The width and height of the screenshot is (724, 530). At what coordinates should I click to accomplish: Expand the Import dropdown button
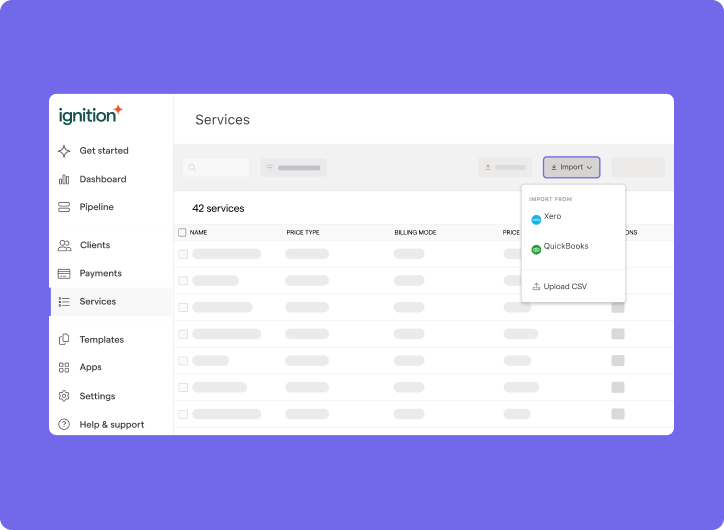pyautogui.click(x=571, y=167)
